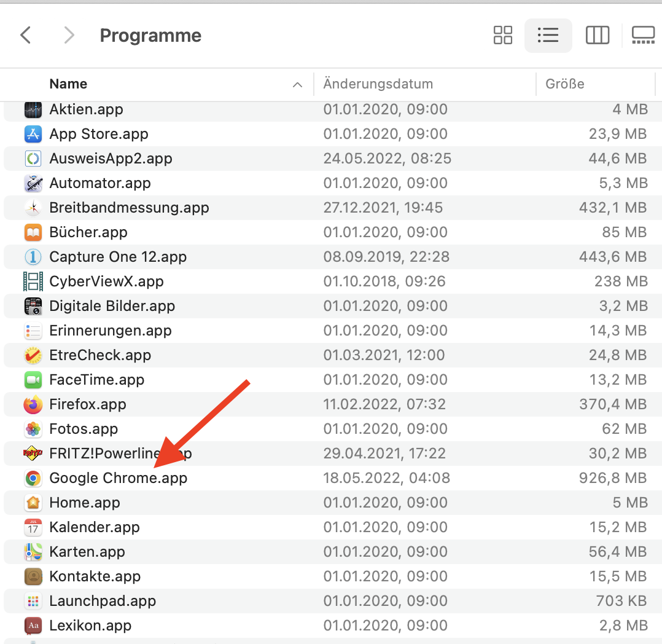Select the Karten app icon
The height and width of the screenshot is (644, 662).
pyautogui.click(x=33, y=552)
